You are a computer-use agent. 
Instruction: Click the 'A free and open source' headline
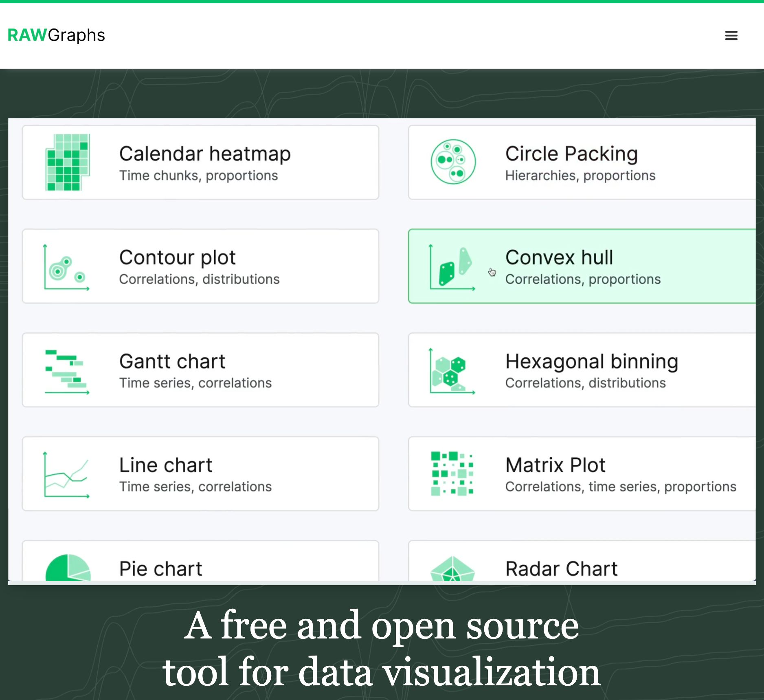click(x=382, y=625)
